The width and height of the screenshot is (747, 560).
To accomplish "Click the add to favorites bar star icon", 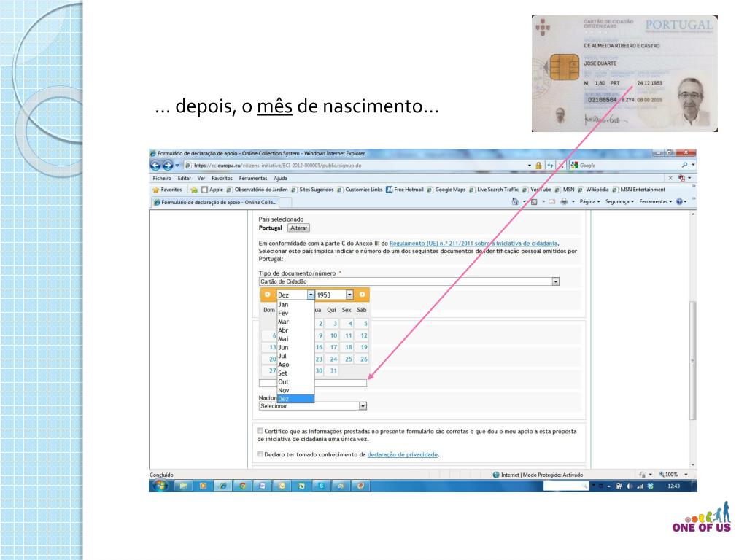I will coord(194,190).
